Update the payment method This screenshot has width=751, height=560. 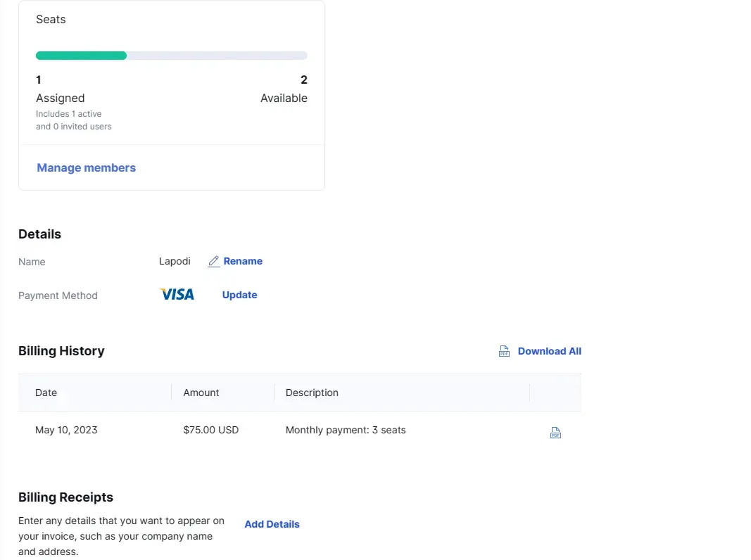coord(239,295)
